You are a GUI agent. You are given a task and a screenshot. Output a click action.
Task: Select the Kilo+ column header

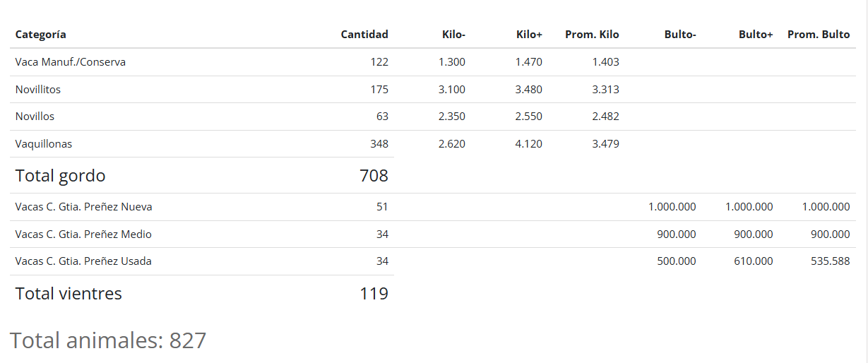pos(529,35)
